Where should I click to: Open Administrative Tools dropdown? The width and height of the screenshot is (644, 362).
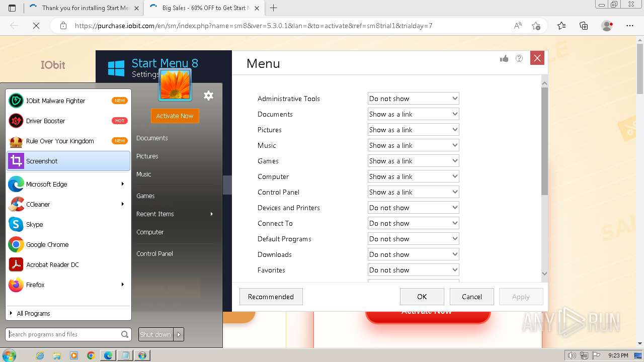click(413, 99)
